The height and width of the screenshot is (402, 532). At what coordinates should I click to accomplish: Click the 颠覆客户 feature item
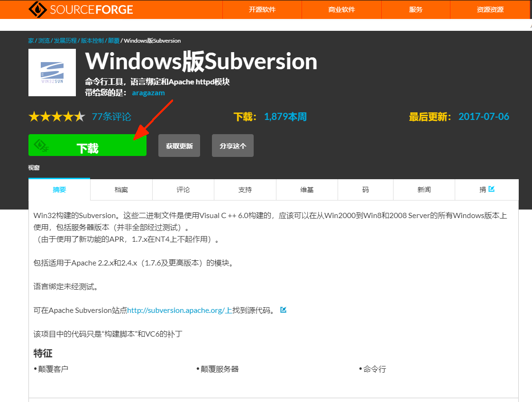pos(53,369)
